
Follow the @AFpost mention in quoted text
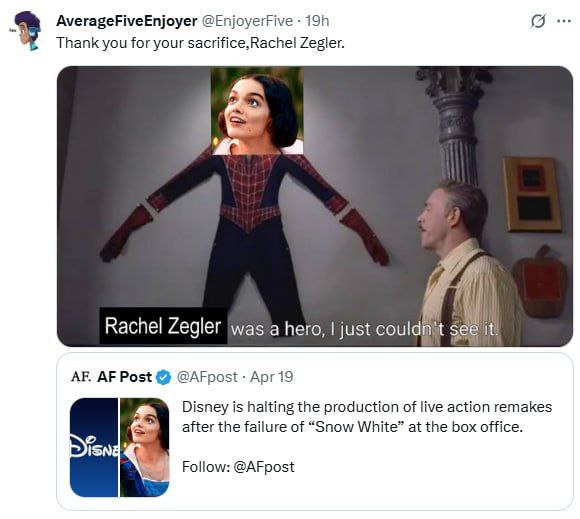264,467
